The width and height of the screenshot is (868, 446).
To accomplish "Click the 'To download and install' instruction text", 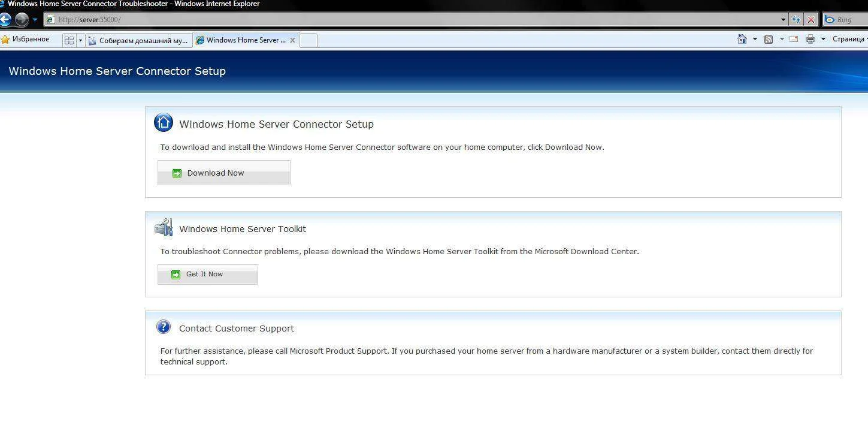I will (x=382, y=147).
